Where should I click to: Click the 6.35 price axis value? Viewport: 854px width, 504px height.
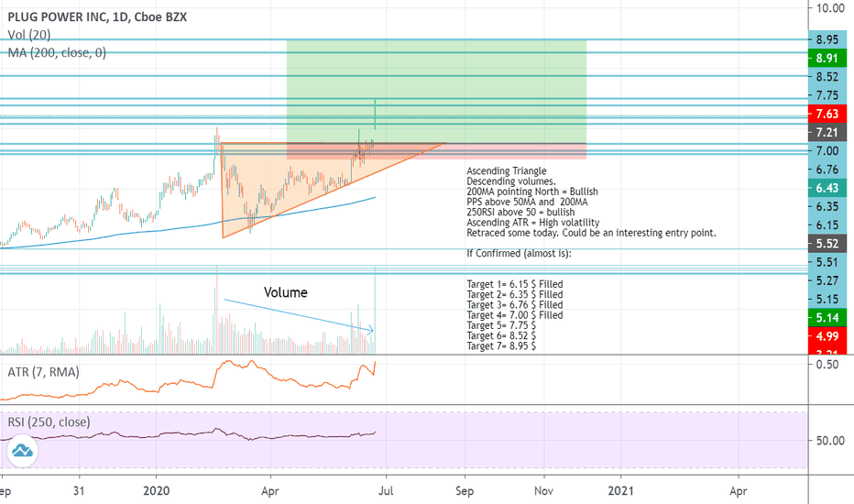pos(827,206)
